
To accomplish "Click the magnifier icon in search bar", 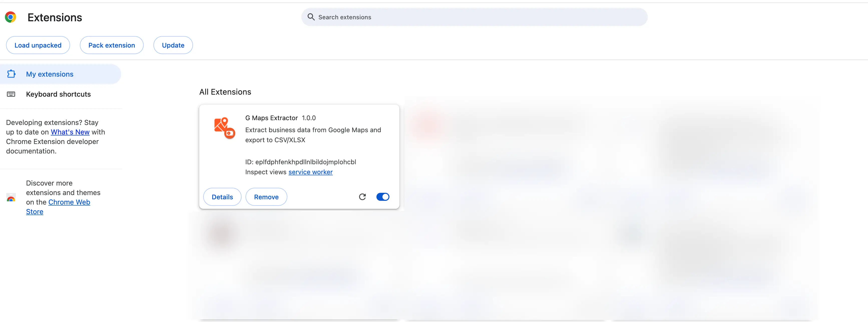I will tap(311, 17).
